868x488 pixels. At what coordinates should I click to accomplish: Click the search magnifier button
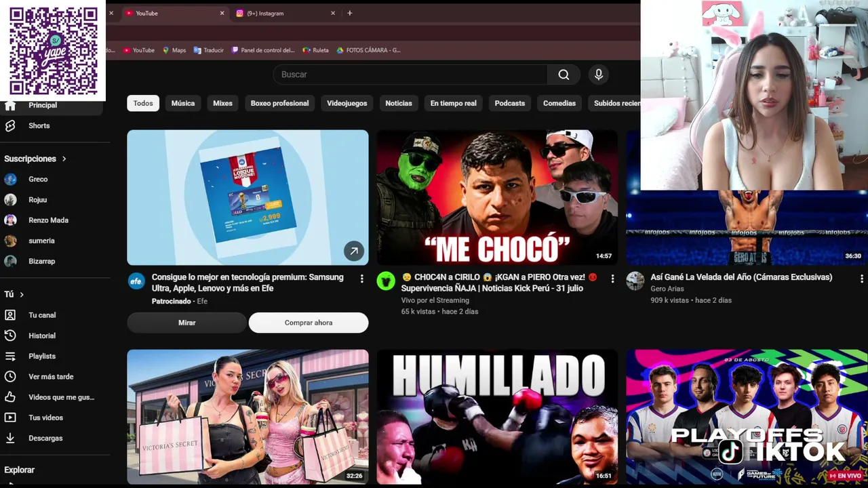point(564,75)
